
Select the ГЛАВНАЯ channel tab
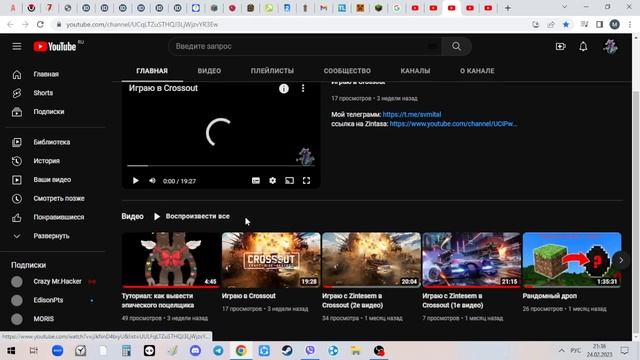coord(152,71)
